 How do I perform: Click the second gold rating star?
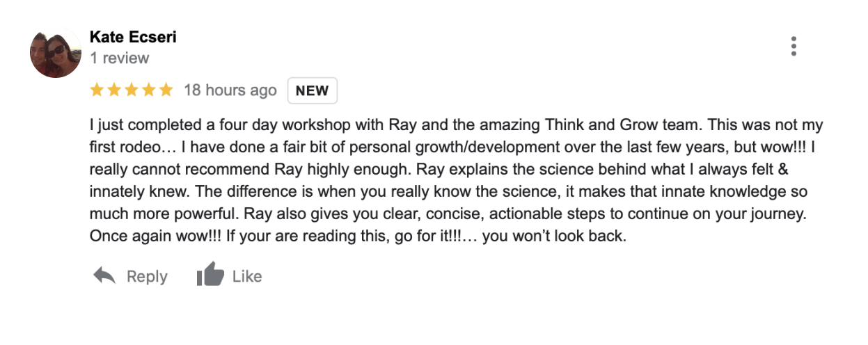114,90
